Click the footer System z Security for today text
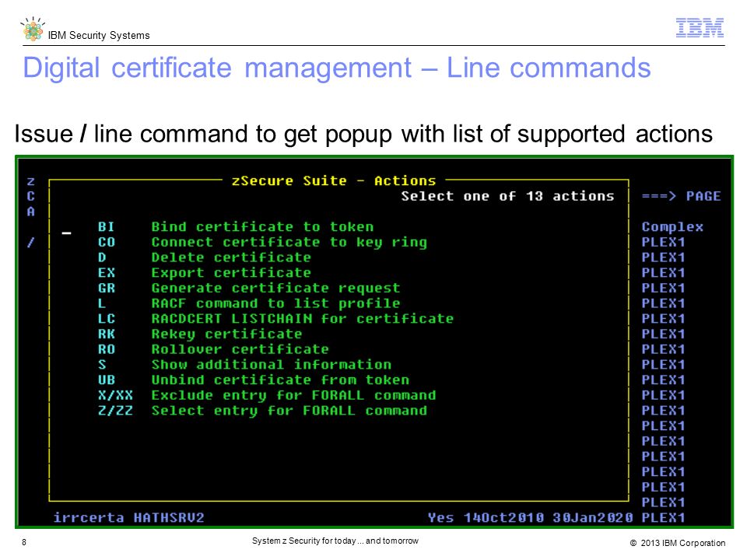747x560 pixels. 335,541
